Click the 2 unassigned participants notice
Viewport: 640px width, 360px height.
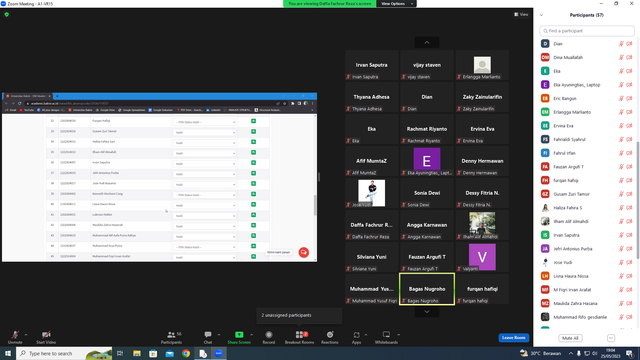[x=299, y=315]
